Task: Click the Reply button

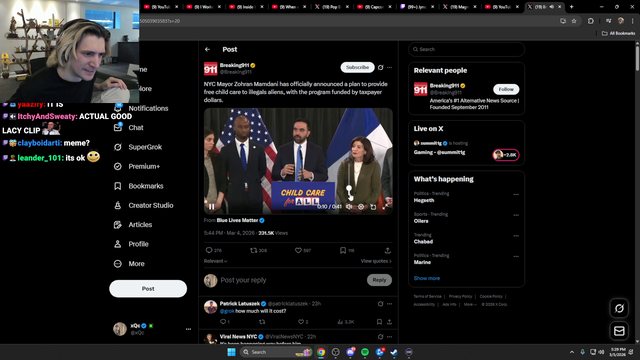Action: 379,280
